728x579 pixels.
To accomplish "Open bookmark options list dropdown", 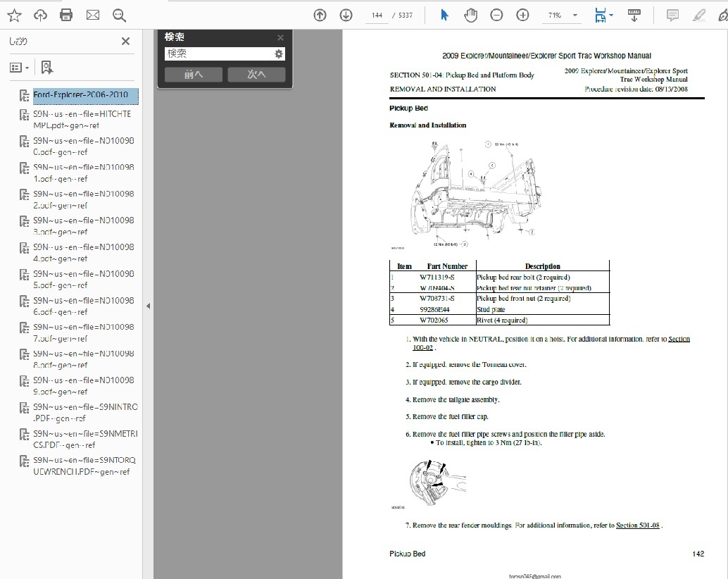I will point(19,68).
